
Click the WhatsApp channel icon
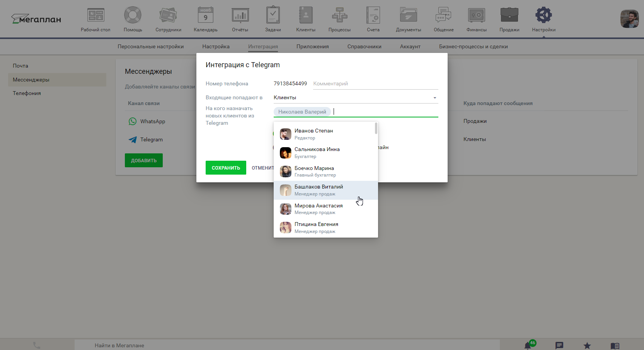pyautogui.click(x=133, y=121)
